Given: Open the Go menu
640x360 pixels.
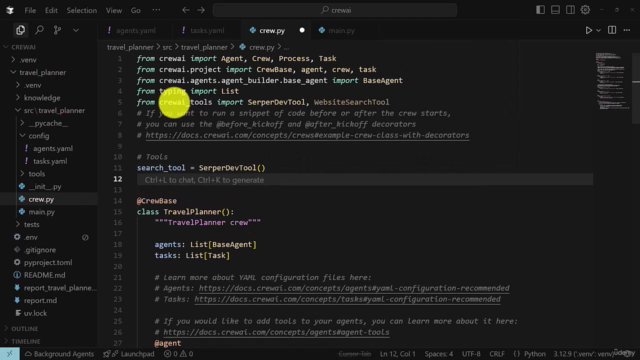Looking at the screenshot, I should [136, 10].
